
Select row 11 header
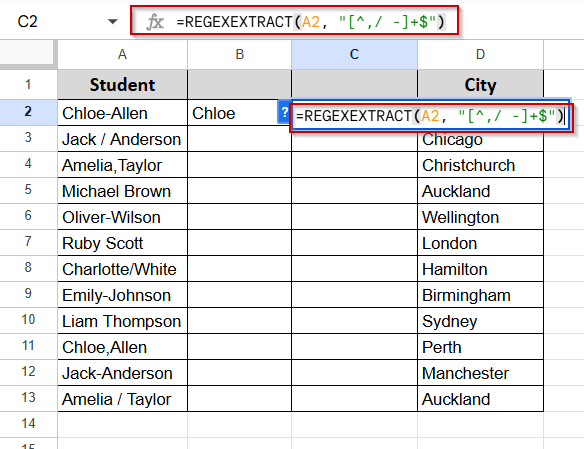point(28,346)
